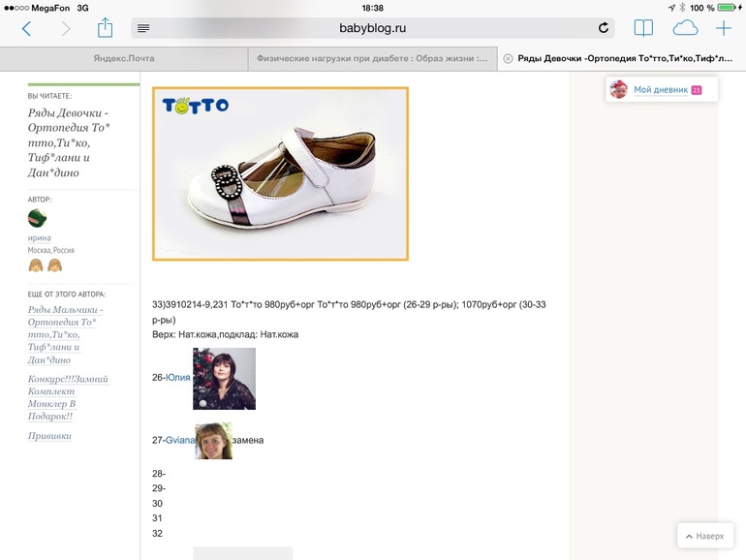
Task: Tap the size 28- row
Action: [159, 474]
